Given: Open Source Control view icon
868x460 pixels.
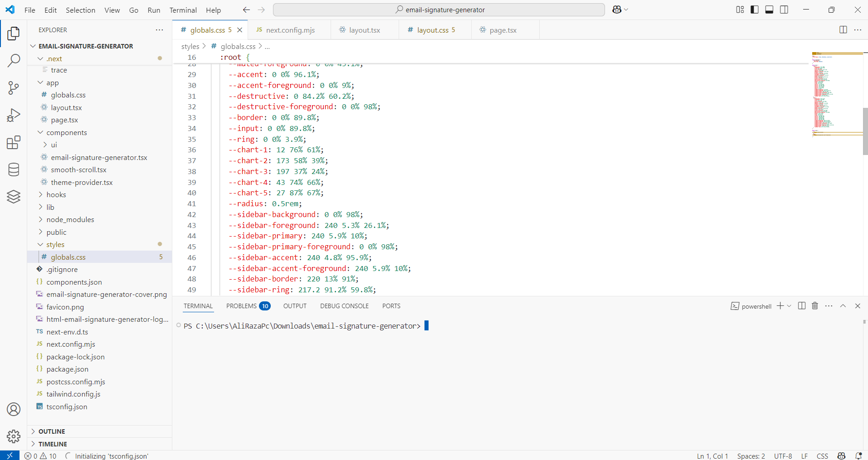Looking at the screenshot, I should (14, 88).
